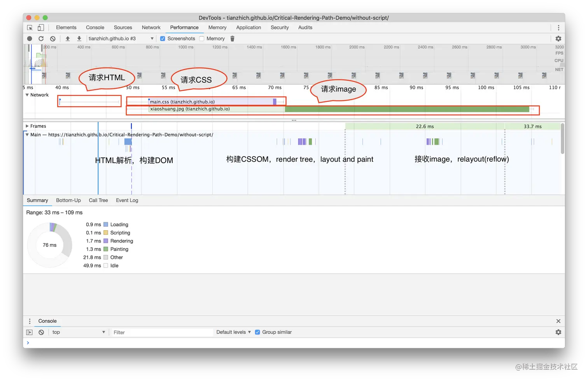The height and width of the screenshot is (381, 588).
Task: Select the Performance tab
Action: 184,28
